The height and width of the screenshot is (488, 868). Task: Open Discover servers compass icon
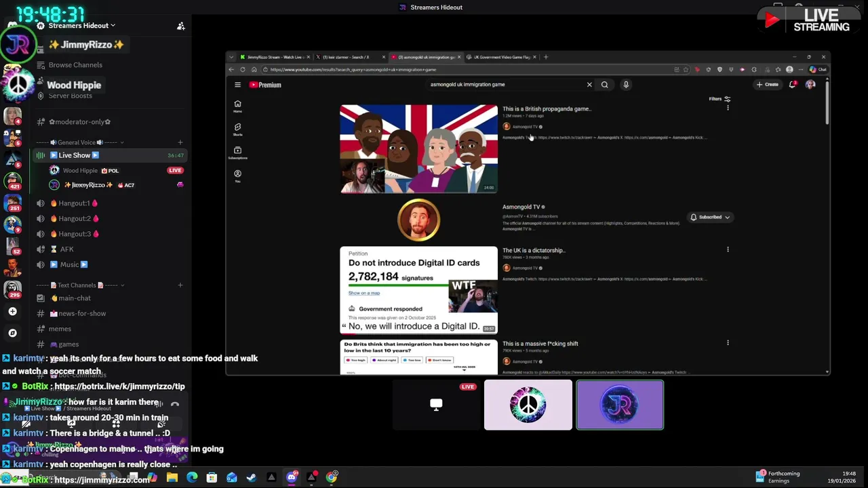tap(12, 333)
